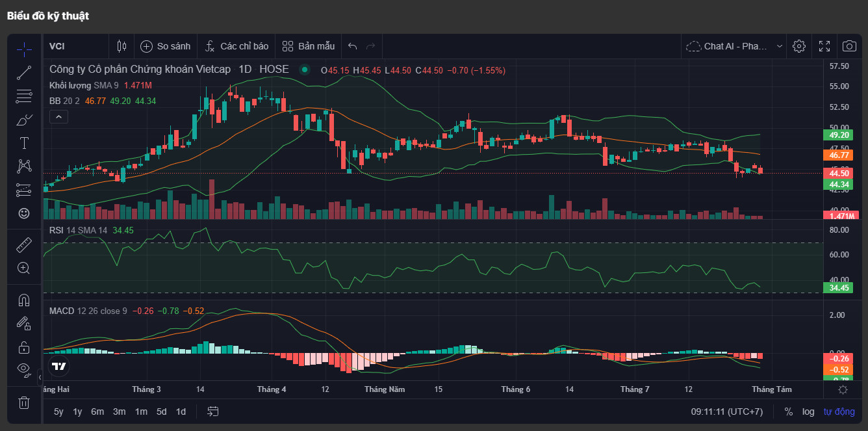The width and height of the screenshot is (868, 431).
Task: Toggle log scale mode
Action: [x=808, y=411]
